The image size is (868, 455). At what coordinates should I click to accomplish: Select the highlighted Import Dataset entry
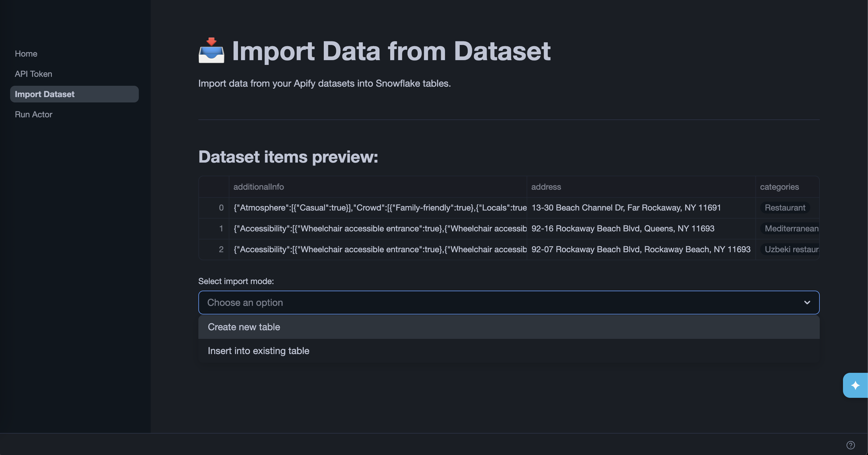point(45,94)
